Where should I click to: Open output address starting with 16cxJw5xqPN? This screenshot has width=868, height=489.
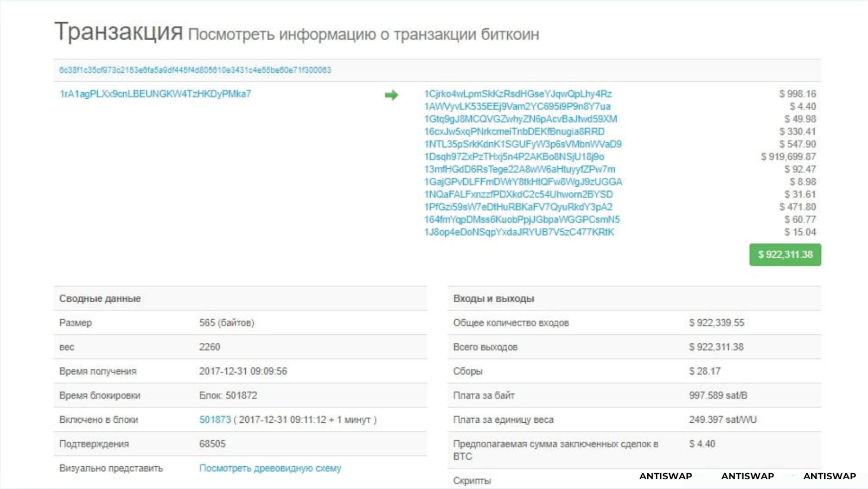(514, 131)
